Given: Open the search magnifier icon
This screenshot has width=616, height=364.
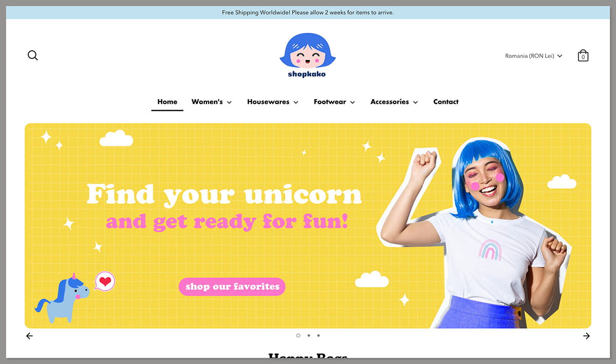Looking at the screenshot, I should tap(32, 55).
